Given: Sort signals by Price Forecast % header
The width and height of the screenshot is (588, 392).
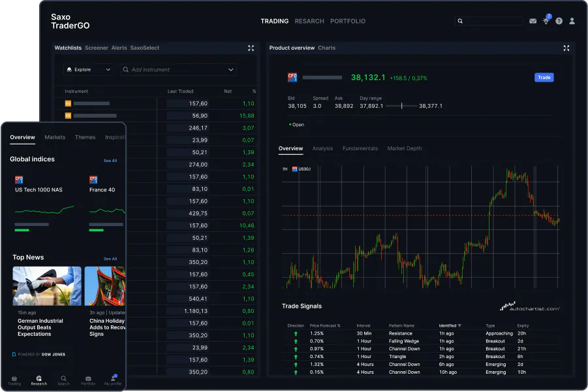Looking at the screenshot, I should point(325,325).
